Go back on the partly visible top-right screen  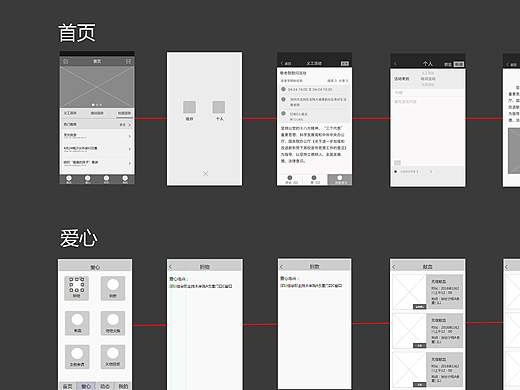pos(511,64)
